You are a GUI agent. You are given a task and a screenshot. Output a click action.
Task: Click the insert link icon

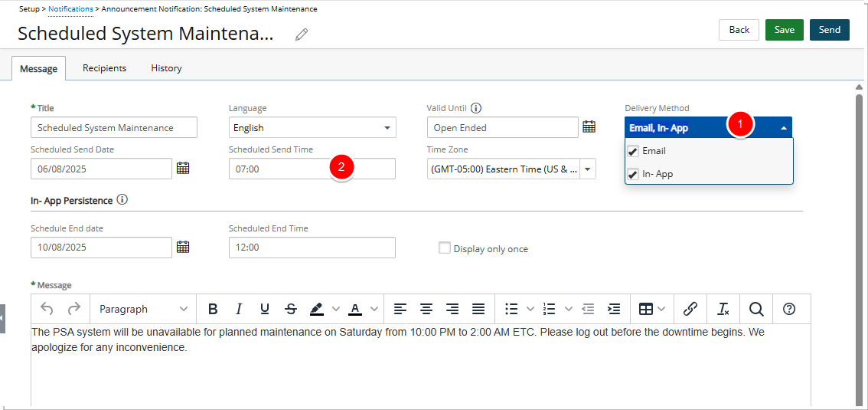coord(690,309)
